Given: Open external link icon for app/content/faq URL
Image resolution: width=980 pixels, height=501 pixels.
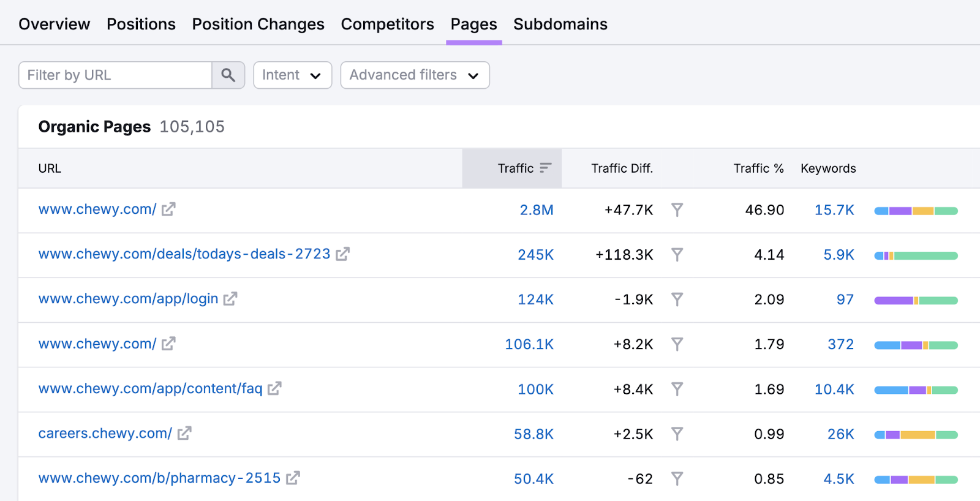Looking at the screenshot, I should tap(274, 388).
